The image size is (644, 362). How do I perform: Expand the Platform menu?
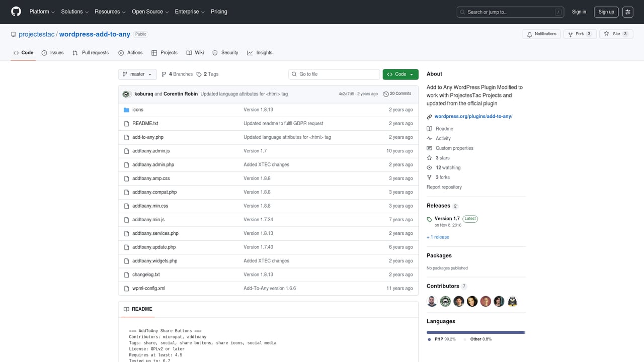[41, 12]
